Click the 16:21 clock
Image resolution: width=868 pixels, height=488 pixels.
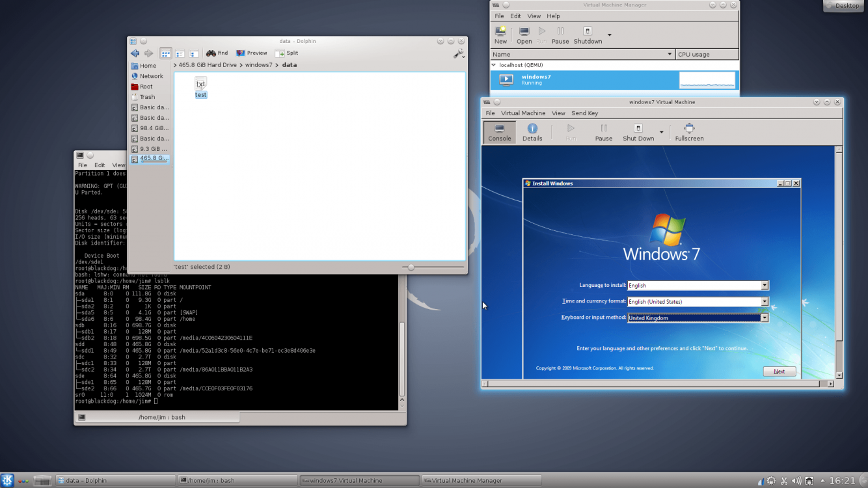842,481
